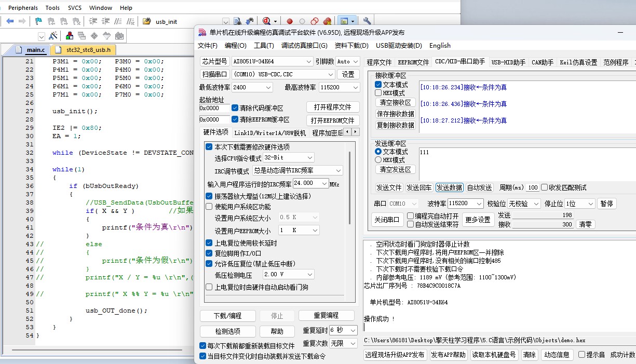Toggle 复位脚用作I/O口 checkbox
The image size is (636, 364).
(209, 253)
